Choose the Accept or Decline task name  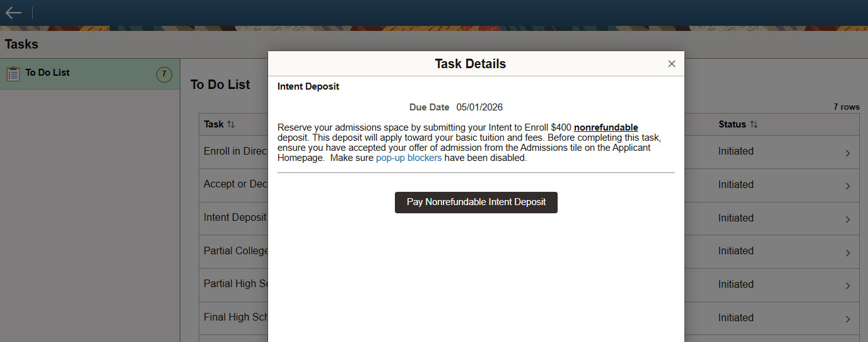(x=235, y=184)
